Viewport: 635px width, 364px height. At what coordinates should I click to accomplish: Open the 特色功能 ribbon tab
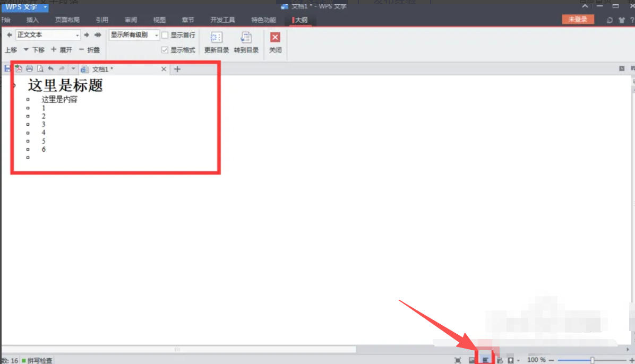tap(262, 19)
